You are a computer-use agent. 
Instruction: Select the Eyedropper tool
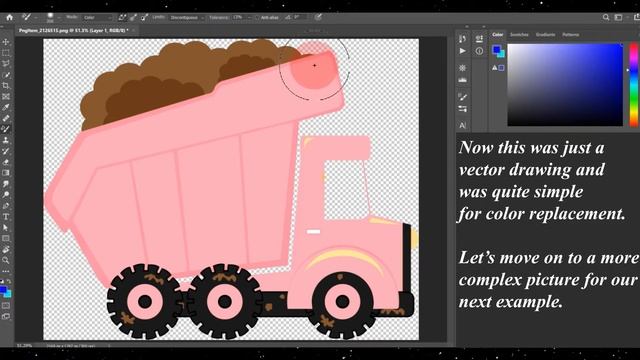pos(6,107)
